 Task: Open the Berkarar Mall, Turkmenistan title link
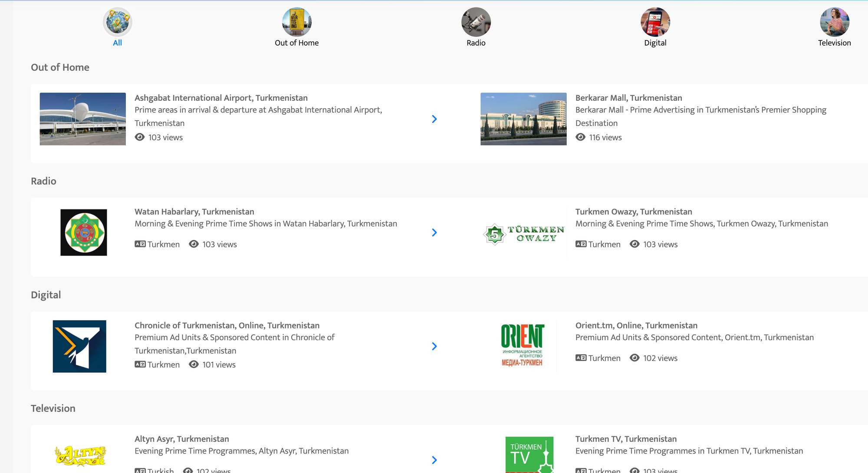pos(628,98)
